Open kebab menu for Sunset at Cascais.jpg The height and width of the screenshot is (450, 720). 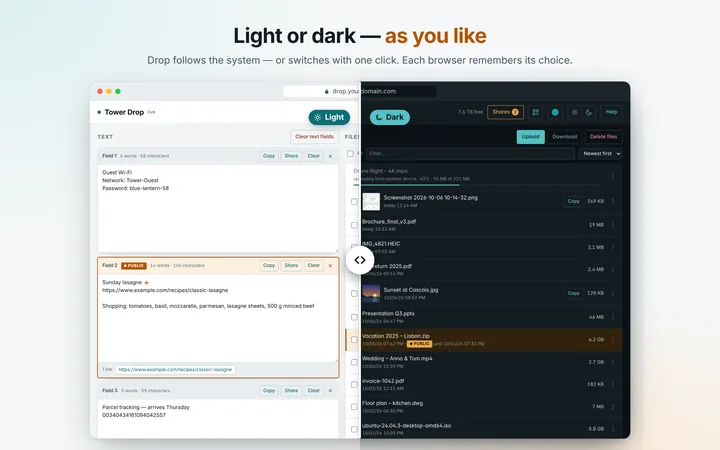[613, 293]
